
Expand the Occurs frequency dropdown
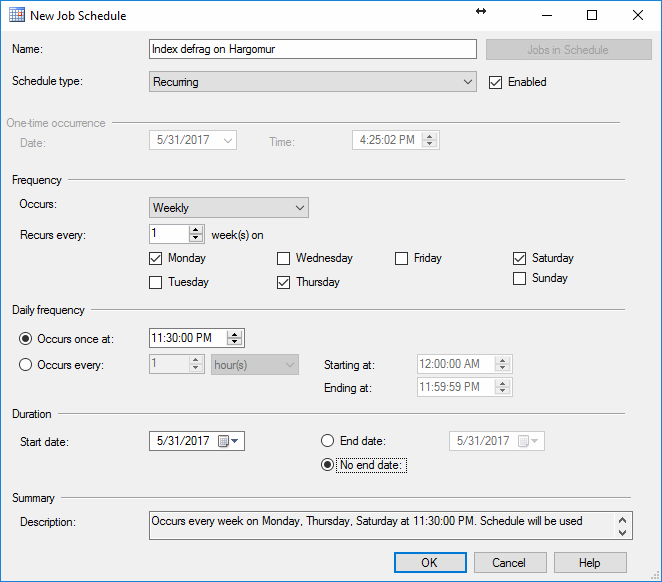click(300, 208)
